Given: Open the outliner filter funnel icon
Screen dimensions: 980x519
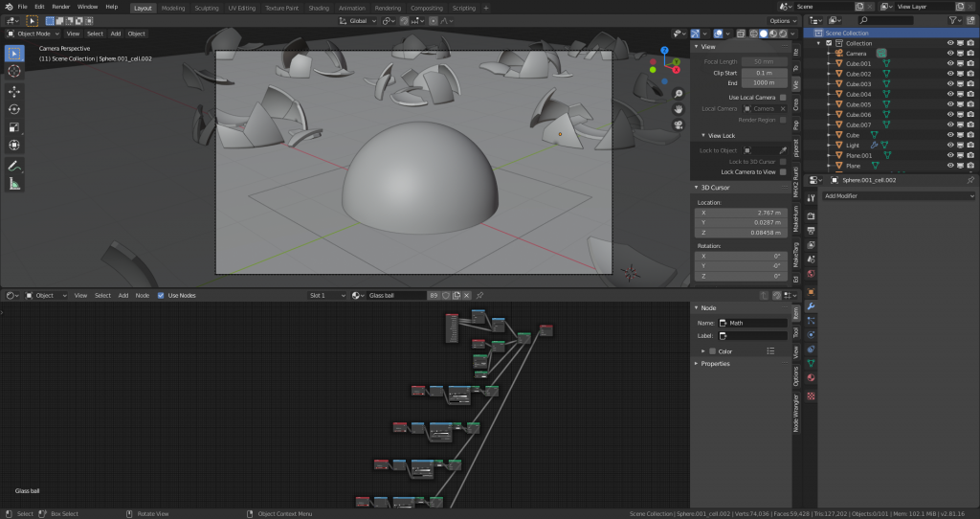Looking at the screenshot, I should pyautogui.click(x=953, y=20).
